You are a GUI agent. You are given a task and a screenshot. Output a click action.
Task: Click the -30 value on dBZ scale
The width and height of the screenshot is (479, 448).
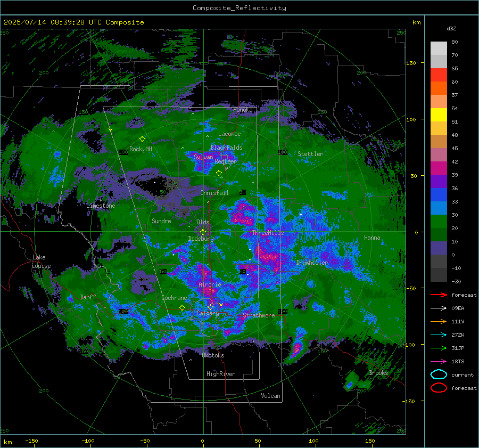coord(457,281)
